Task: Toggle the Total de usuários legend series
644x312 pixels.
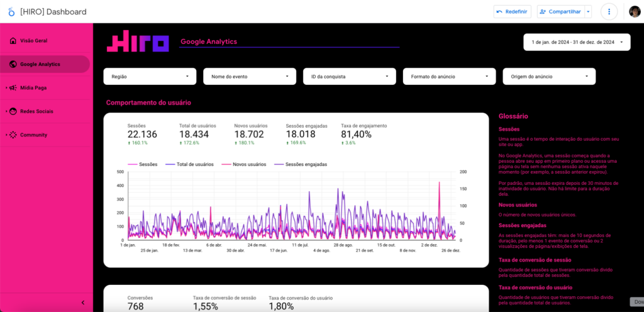Action: (188, 164)
